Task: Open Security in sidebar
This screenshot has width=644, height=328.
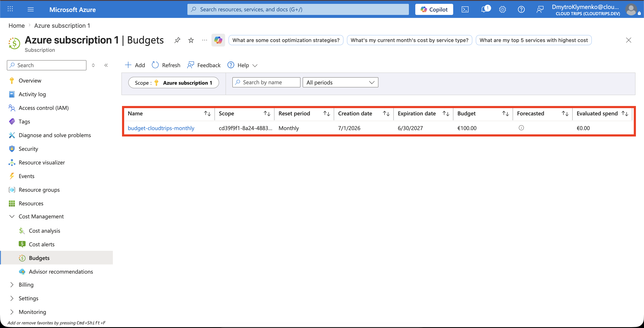Action: click(x=28, y=149)
